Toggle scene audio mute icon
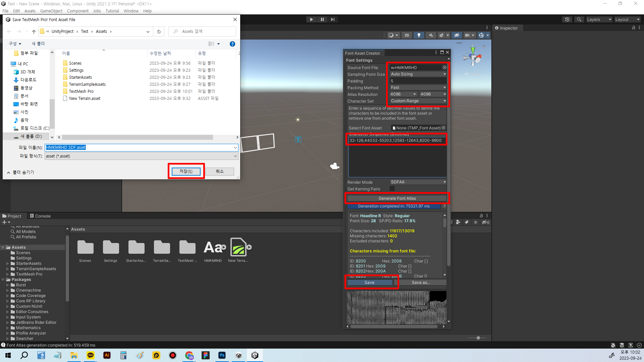Screen dimensions: 644x362 [x=431, y=35]
